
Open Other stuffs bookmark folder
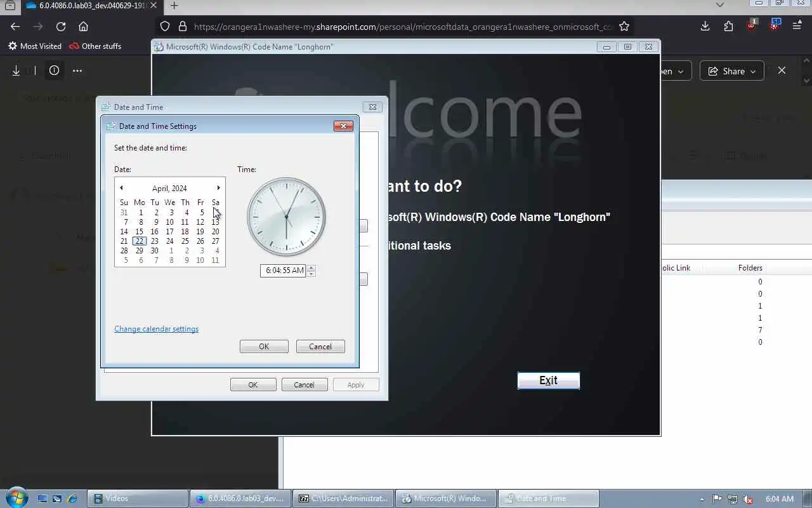tap(95, 46)
